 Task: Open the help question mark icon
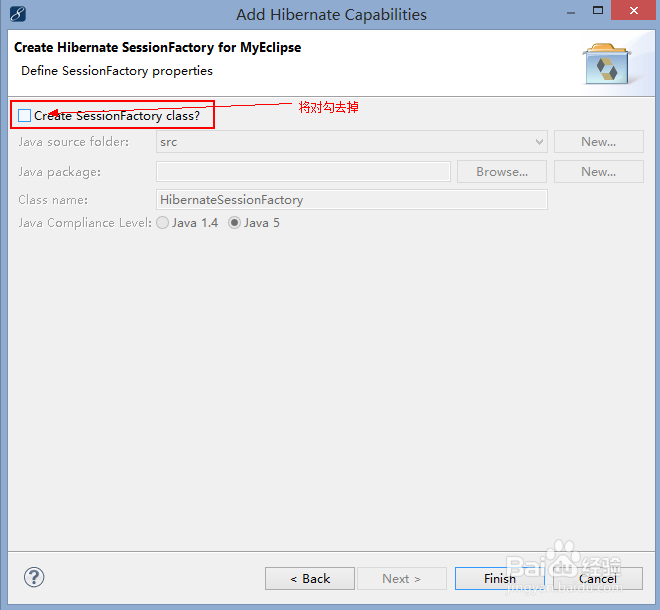coord(34,577)
